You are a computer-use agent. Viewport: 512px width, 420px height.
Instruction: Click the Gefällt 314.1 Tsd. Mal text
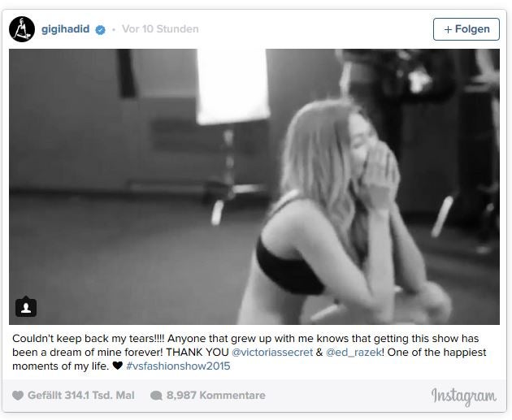click(81, 396)
